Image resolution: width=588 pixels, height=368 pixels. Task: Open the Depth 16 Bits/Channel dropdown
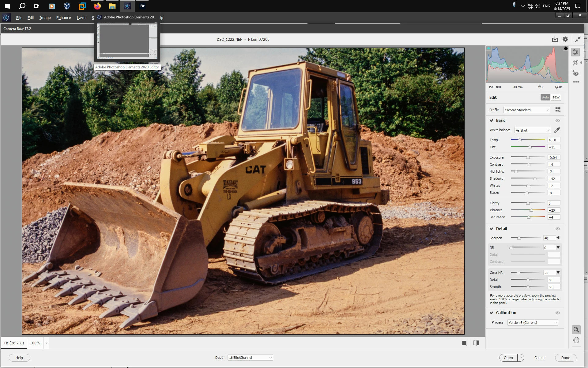250,358
